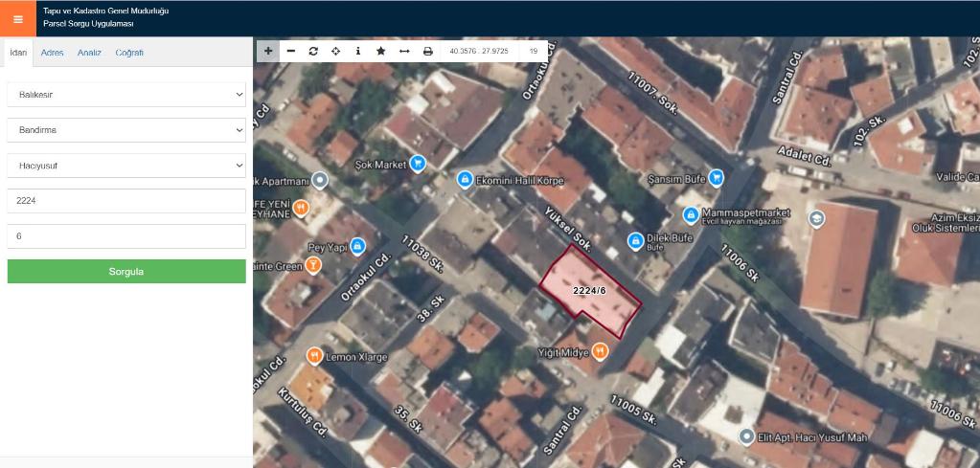This screenshot has height=468, width=980.
Task: Click the block number field 2224
Action: pyautogui.click(x=126, y=201)
